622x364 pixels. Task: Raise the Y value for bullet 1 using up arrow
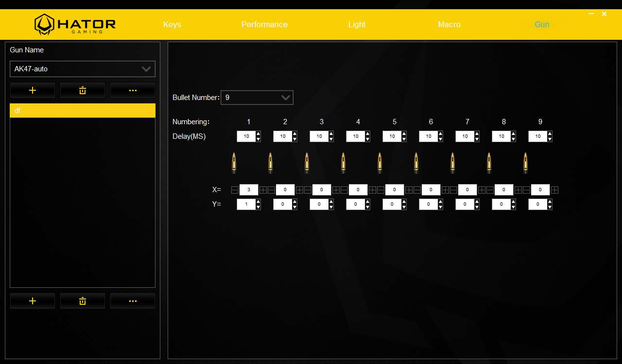coord(258,202)
